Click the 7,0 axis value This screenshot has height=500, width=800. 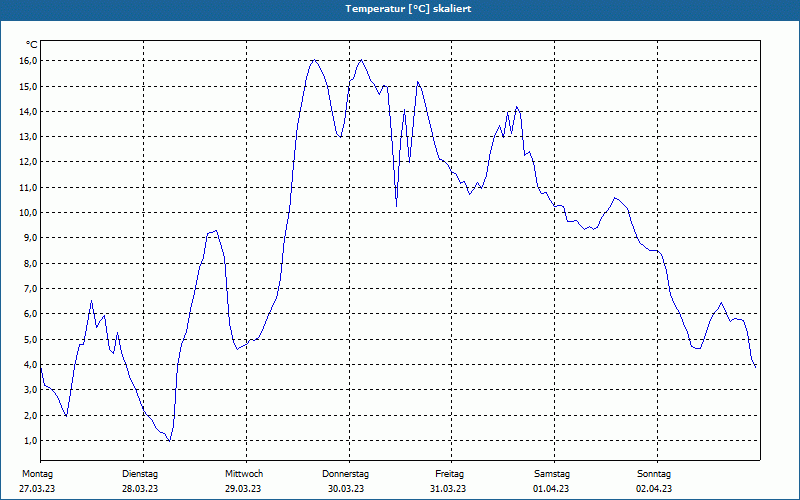pyautogui.click(x=29, y=289)
